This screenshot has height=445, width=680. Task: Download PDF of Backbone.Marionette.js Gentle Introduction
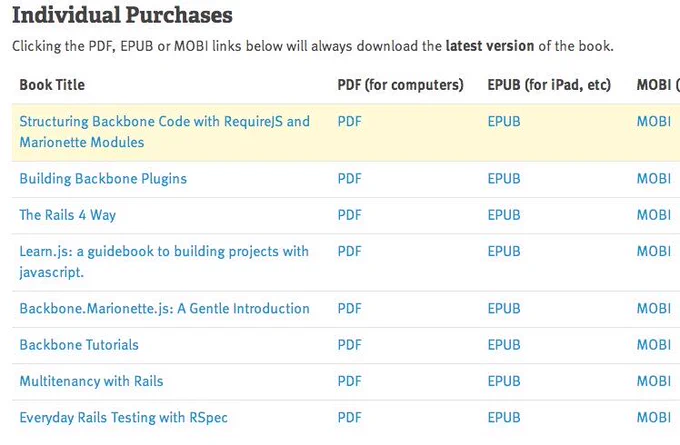(x=349, y=309)
